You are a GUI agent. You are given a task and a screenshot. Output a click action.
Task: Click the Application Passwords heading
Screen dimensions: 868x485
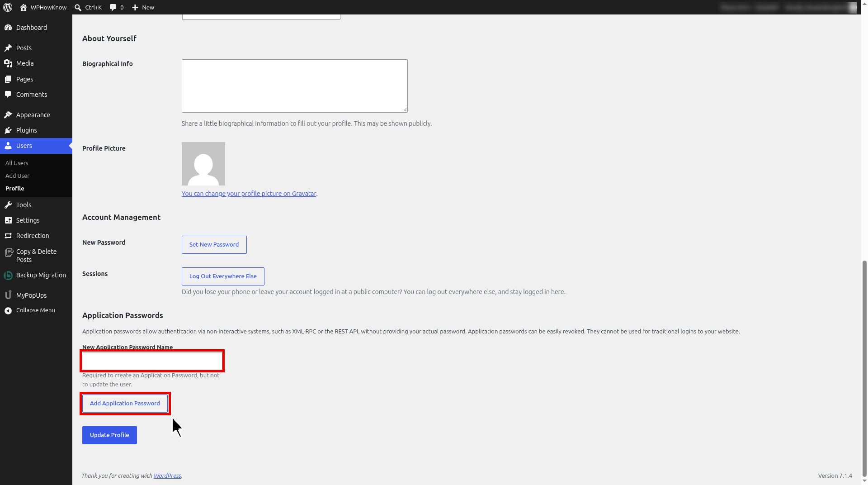point(123,315)
